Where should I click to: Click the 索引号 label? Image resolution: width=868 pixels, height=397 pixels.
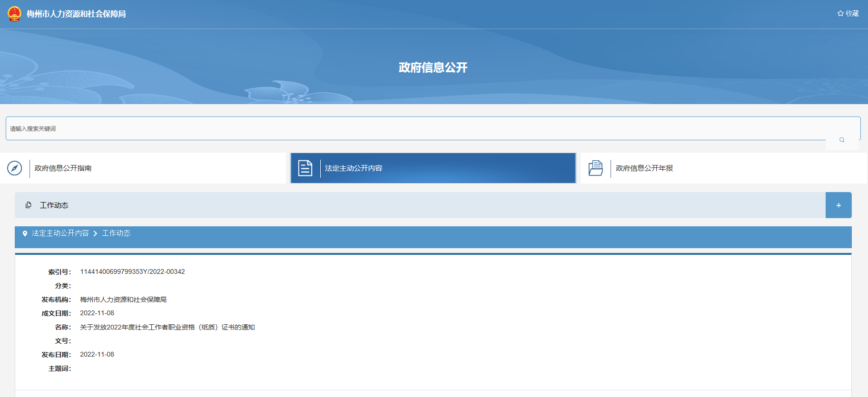pyautogui.click(x=59, y=272)
